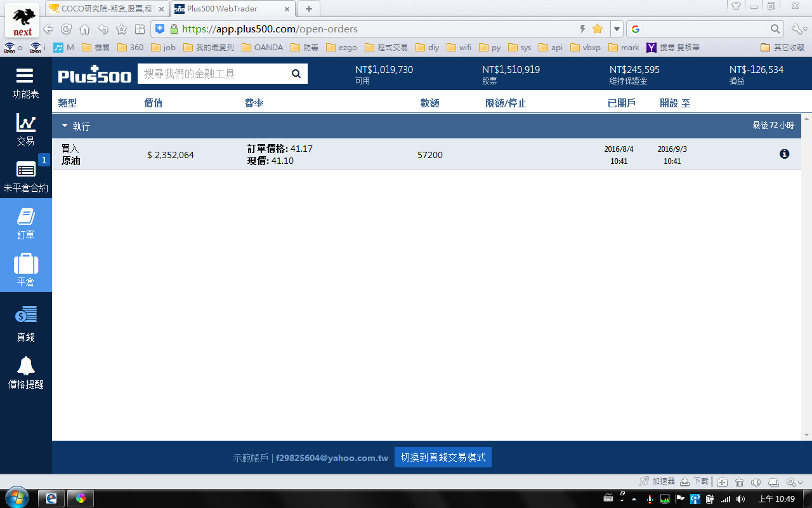The width and height of the screenshot is (812, 508).
Task: Click the first-aid repair status icon
Action: [x=722, y=482]
